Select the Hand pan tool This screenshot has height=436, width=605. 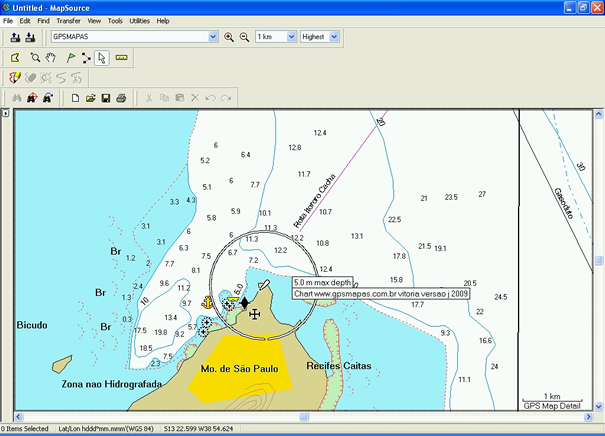[49, 58]
